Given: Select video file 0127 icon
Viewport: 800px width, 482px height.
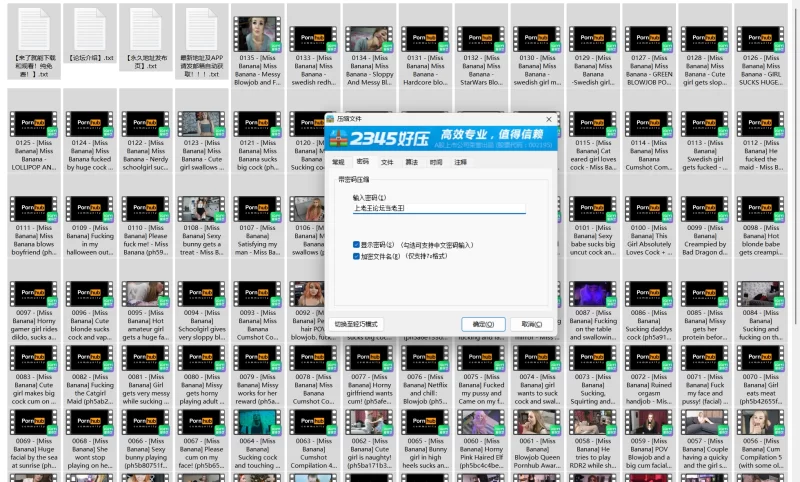Looking at the screenshot, I should tap(649, 39).
